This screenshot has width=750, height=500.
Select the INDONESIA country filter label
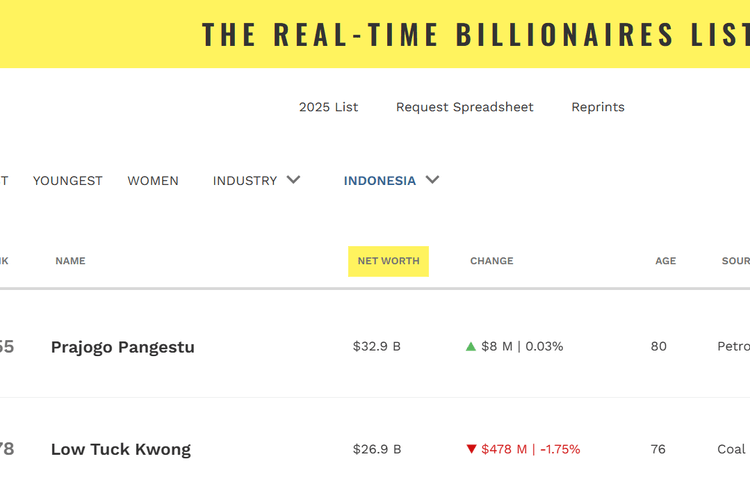tap(380, 181)
